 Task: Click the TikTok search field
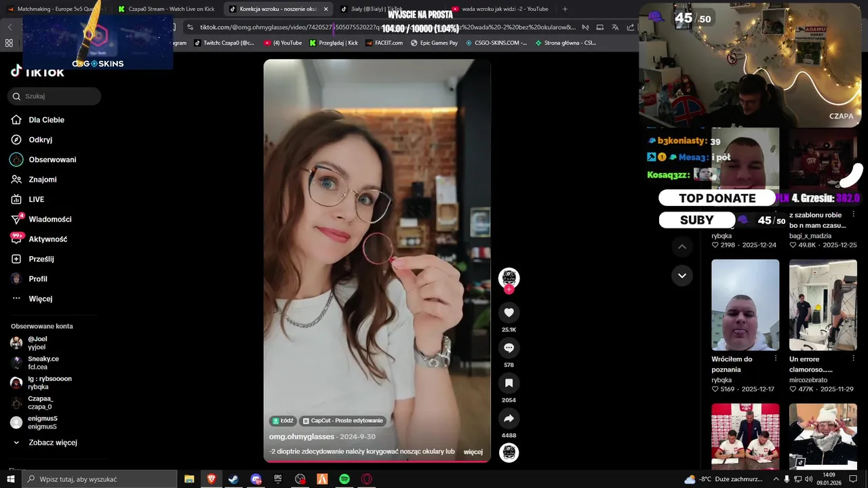coord(54,96)
